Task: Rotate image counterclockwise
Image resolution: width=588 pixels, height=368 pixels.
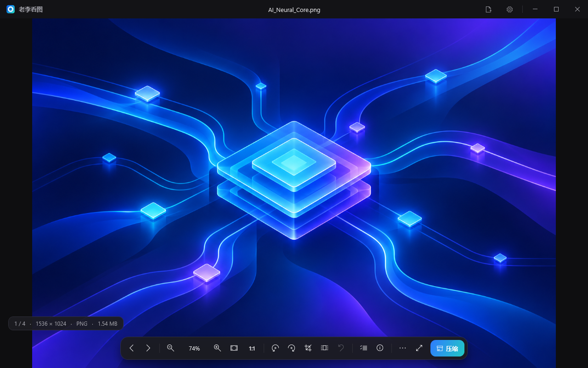Action: pyautogui.click(x=275, y=348)
